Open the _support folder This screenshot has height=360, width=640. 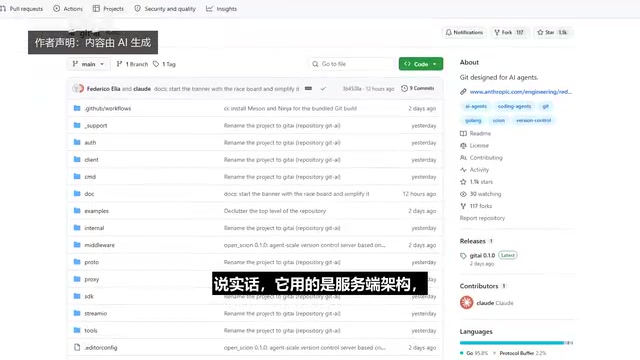point(96,126)
